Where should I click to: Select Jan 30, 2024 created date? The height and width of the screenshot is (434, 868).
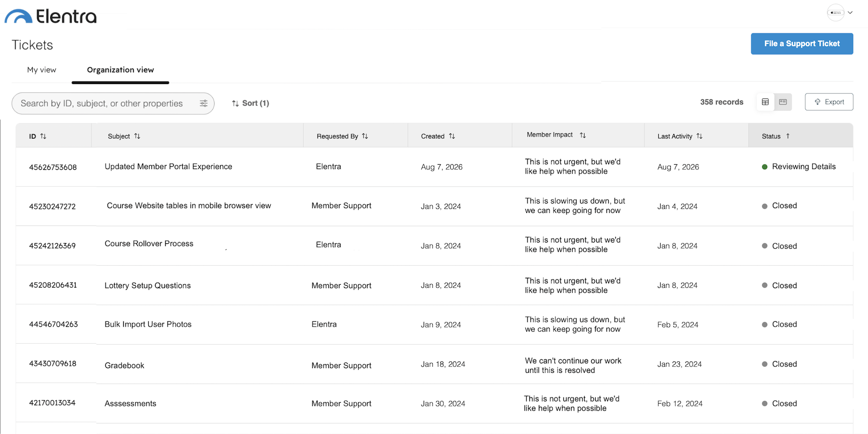tap(443, 404)
